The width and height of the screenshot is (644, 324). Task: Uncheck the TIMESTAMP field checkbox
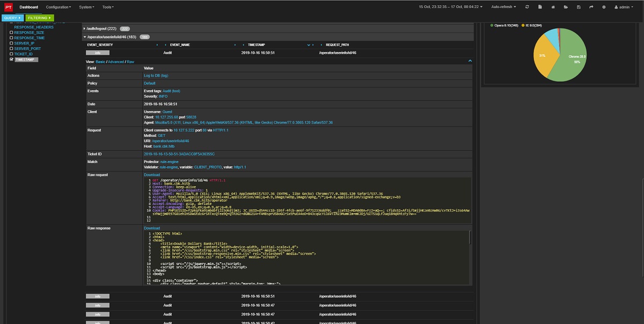[11, 60]
